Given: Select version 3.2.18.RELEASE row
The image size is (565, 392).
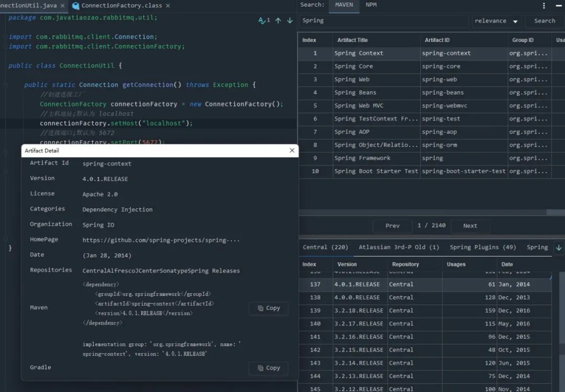Looking at the screenshot, I should [x=425, y=311].
